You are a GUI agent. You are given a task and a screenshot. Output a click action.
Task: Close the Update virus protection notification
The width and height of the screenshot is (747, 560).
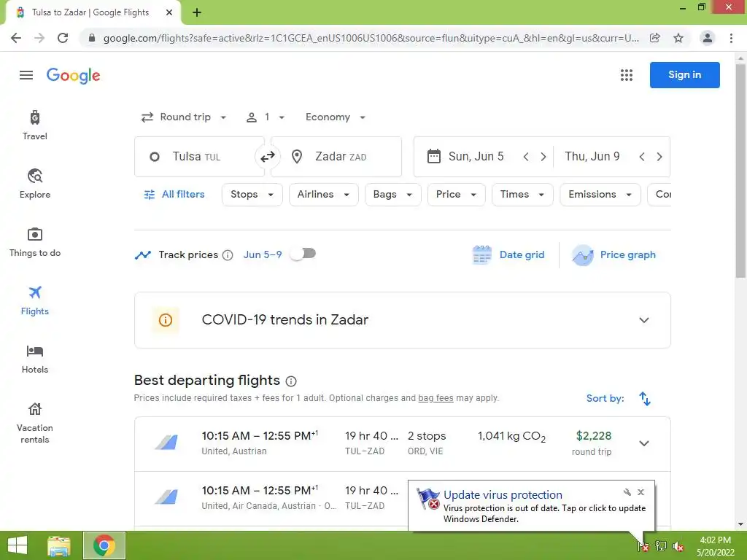click(x=640, y=492)
